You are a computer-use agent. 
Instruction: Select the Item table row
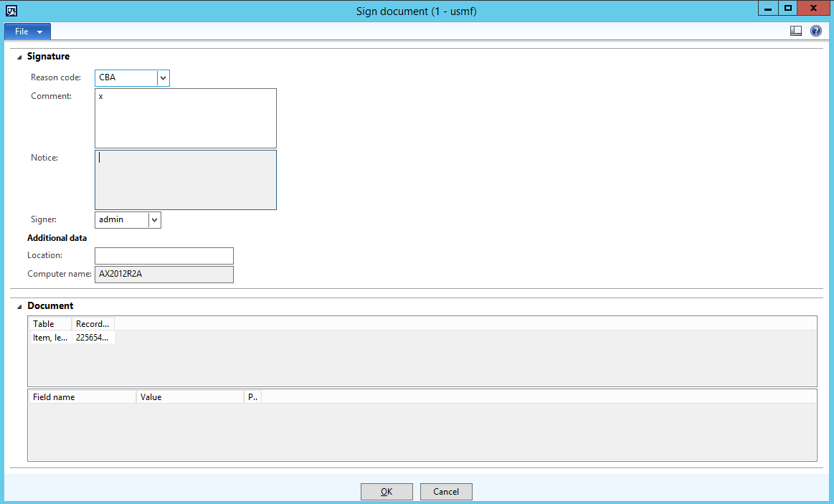(50, 338)
